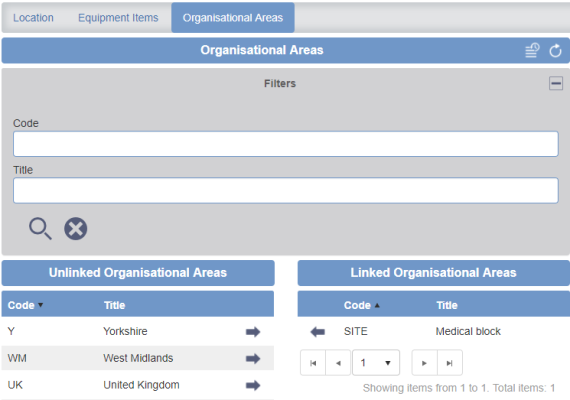This screenshot has width=570, height=400.
Task: Open the page number dropdown
Action: [376, 363]
